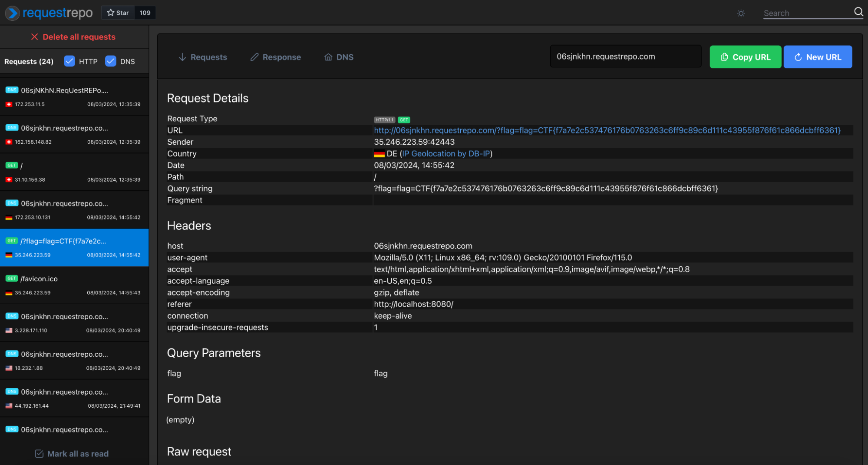Click the requestrepo logo icon
The width and height of the screenshot is (868, 465).
(12, 13)
